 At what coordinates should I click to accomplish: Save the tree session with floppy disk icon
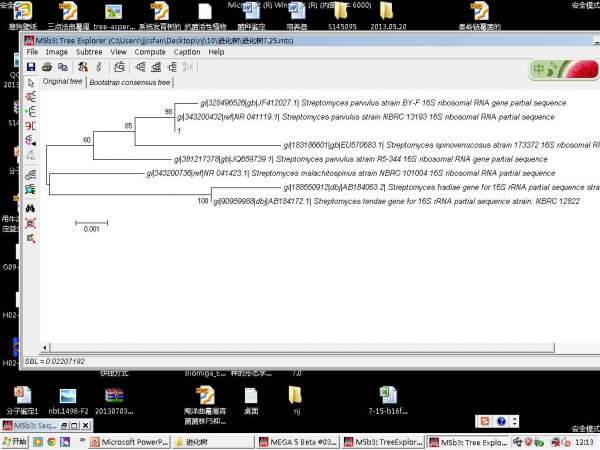(31, 67)
